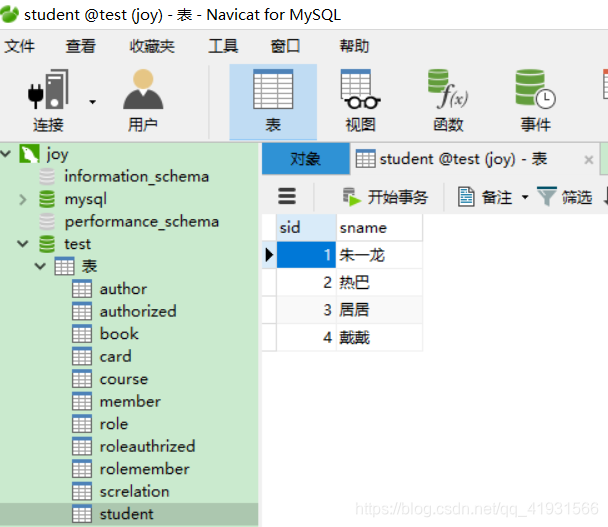Select information_schema database
The height and width of the screenshot is (527, 608).
click(136, 177)
